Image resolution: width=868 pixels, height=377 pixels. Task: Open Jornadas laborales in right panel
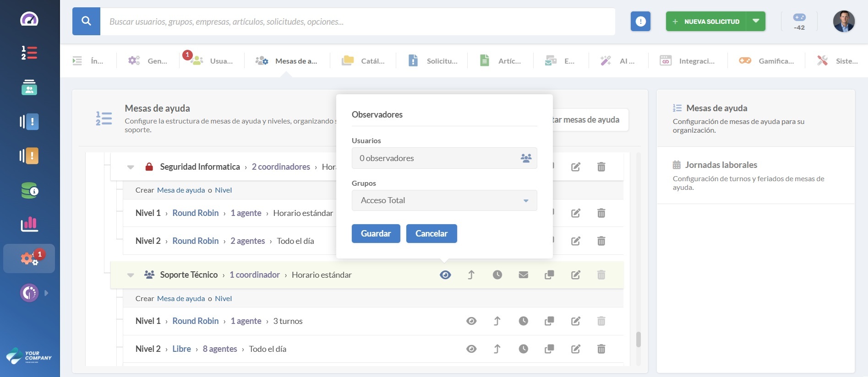[756, 175]
